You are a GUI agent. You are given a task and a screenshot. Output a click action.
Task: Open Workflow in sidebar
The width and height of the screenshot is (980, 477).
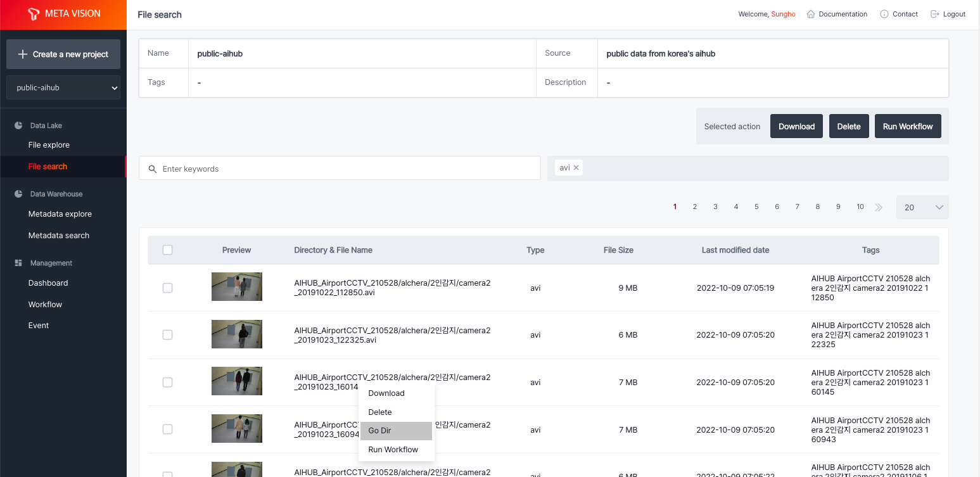[45, 305]
